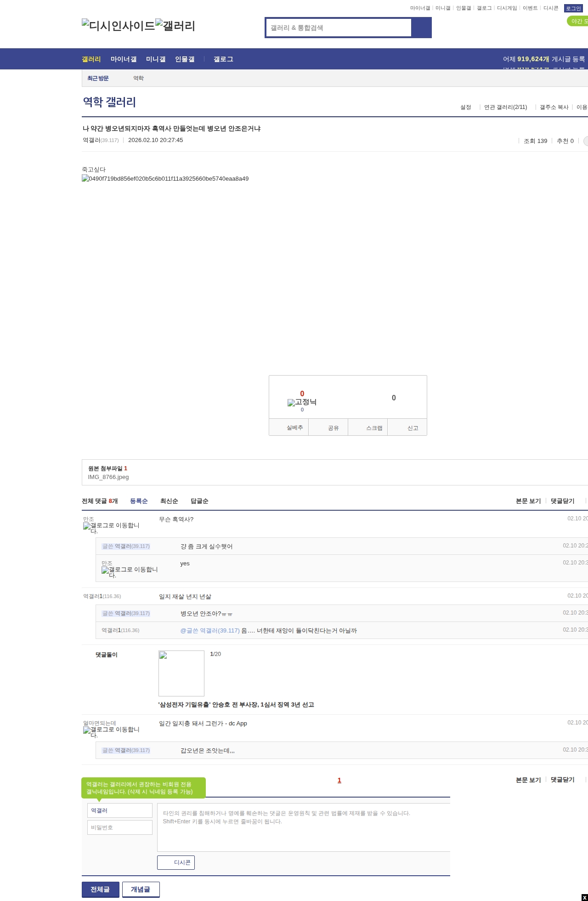Screen dimensions: 588x901
Task: Focus the 갤러리 & 통합검색 search field
Action: click(339, 28)
